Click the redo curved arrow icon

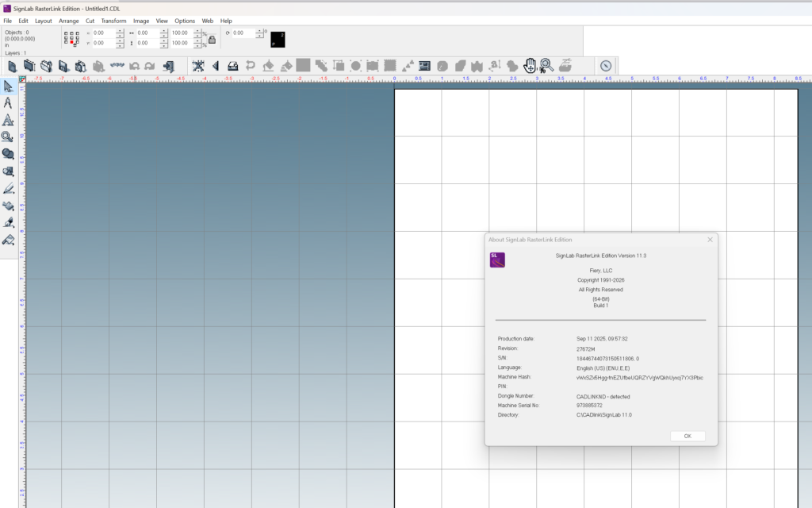[150, 66]
